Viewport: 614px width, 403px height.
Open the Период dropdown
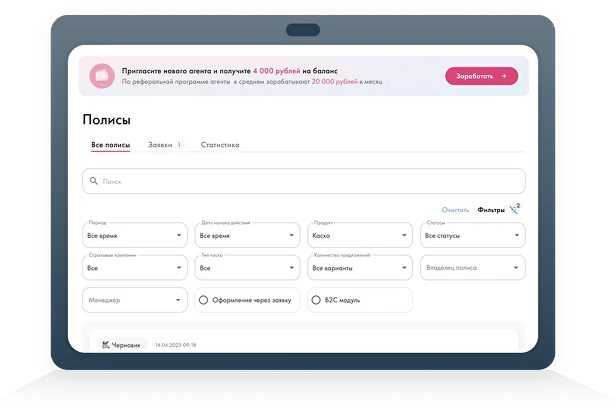[135, 235]
